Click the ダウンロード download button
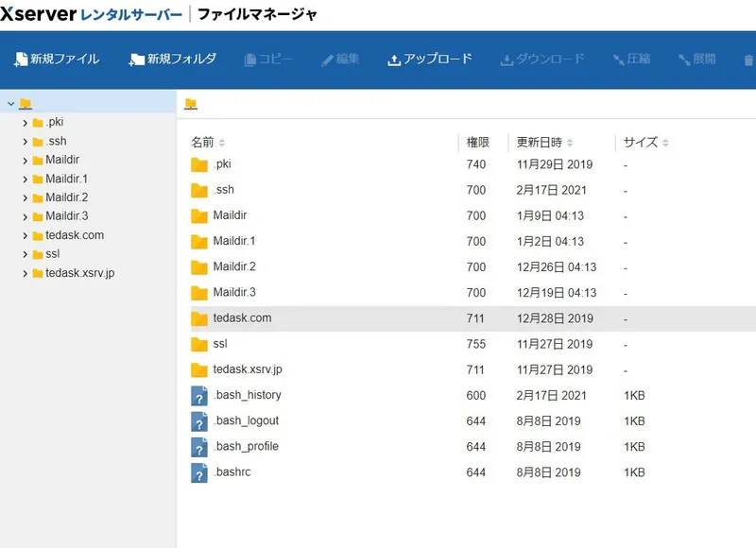 (x=542, y=60)
